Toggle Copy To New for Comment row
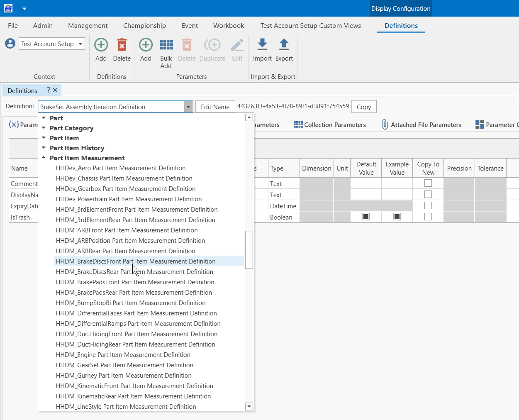Image resolution: width=519 pixels, height=420 pixels. [428, 183]
